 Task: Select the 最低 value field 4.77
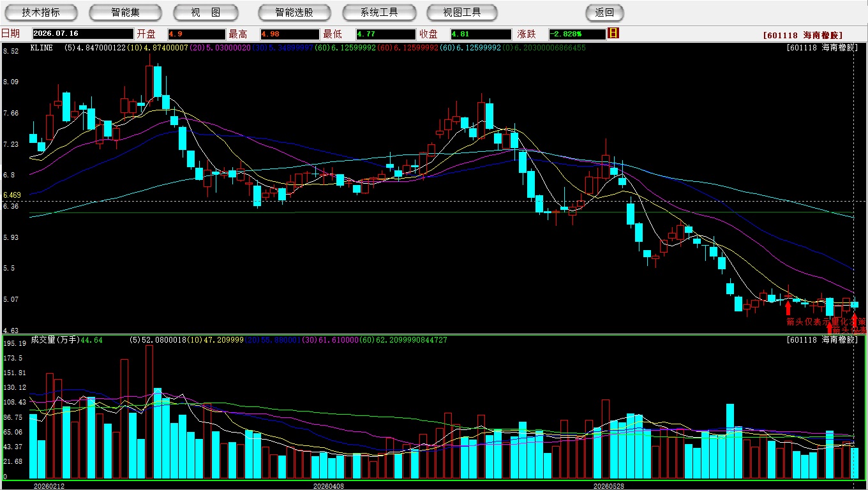click(386, 34)
